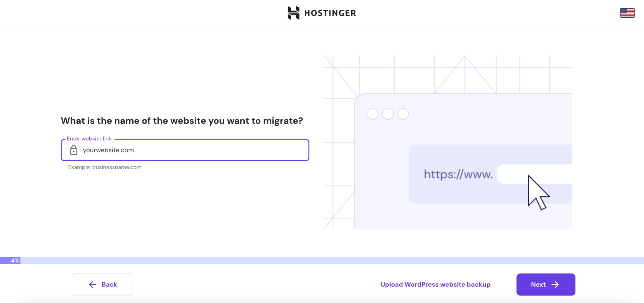Click the padlock icon in the website field
Screen dimensions: 644x303
[x=74, y=150]
